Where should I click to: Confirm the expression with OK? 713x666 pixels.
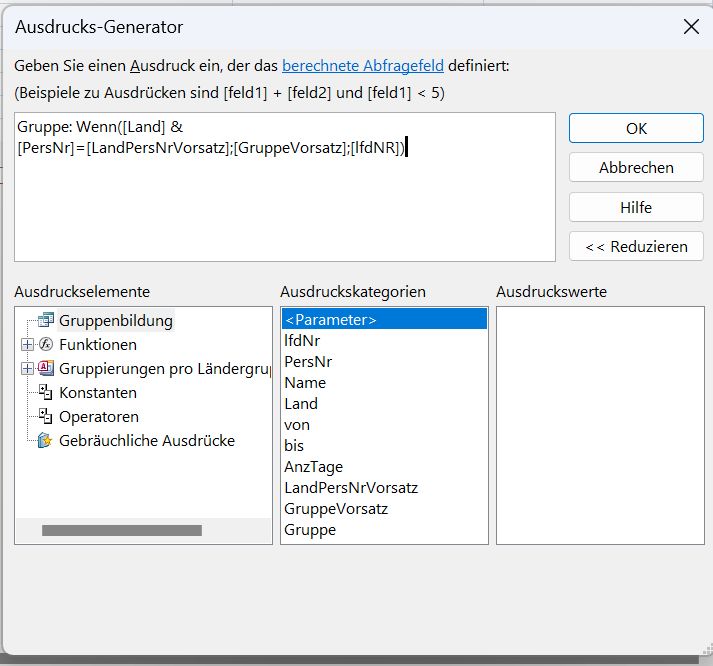point(636,128)
